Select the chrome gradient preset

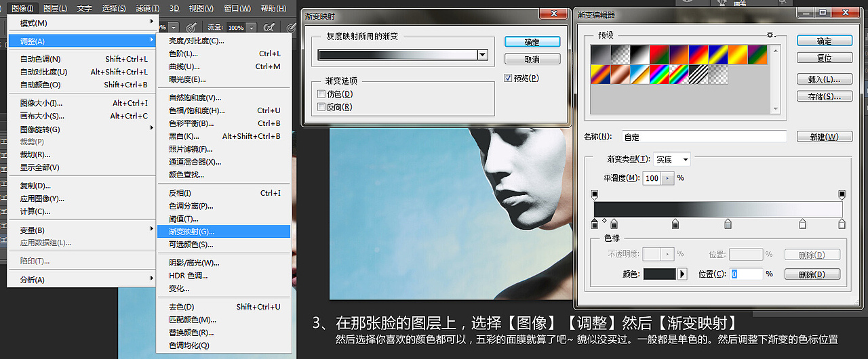click(x=640, y=75)
